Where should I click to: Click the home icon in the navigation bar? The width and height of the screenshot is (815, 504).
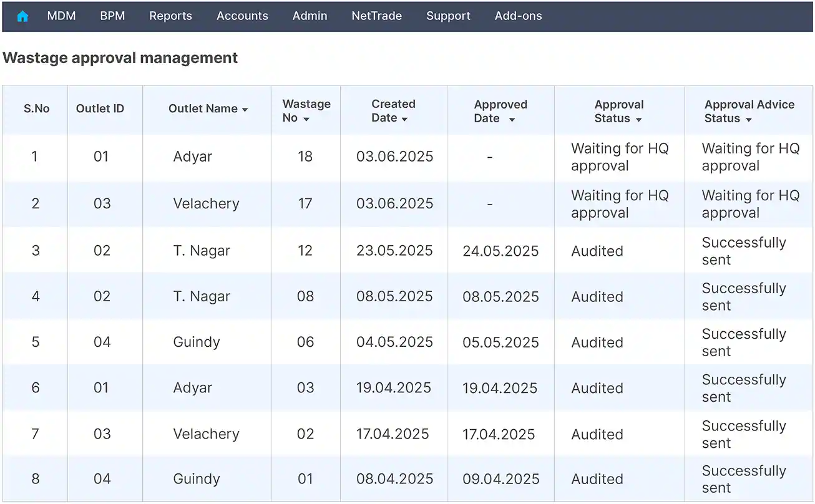tap(22, 16)
